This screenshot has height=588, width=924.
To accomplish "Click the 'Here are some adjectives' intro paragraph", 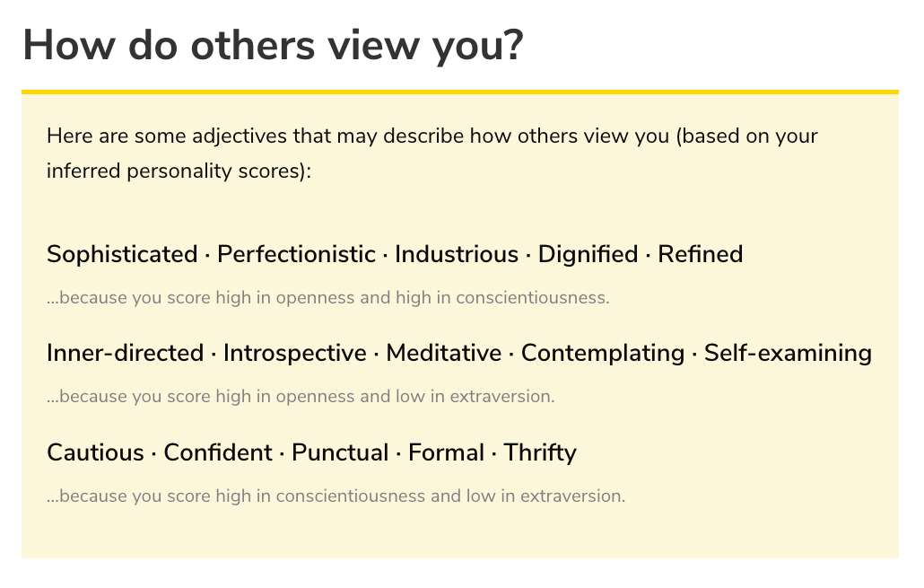I will click(431, 153).
